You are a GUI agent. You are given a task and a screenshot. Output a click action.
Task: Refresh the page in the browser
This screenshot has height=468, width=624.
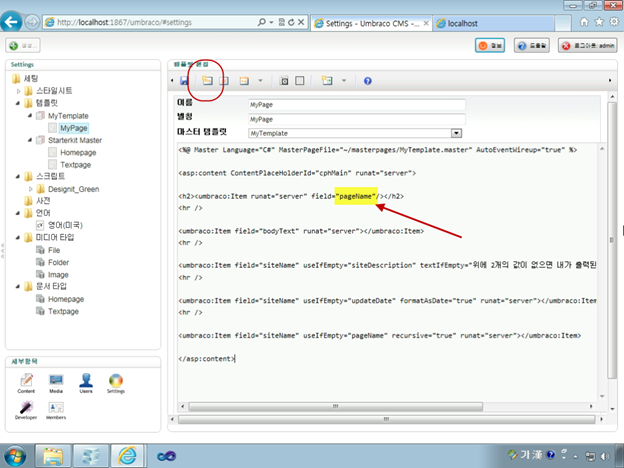pos(291,22)
